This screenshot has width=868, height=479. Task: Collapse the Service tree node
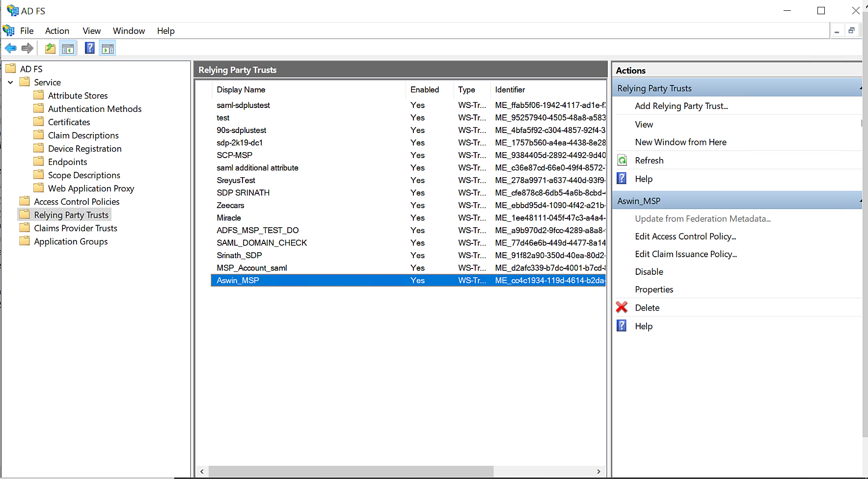tap(10, 82)
